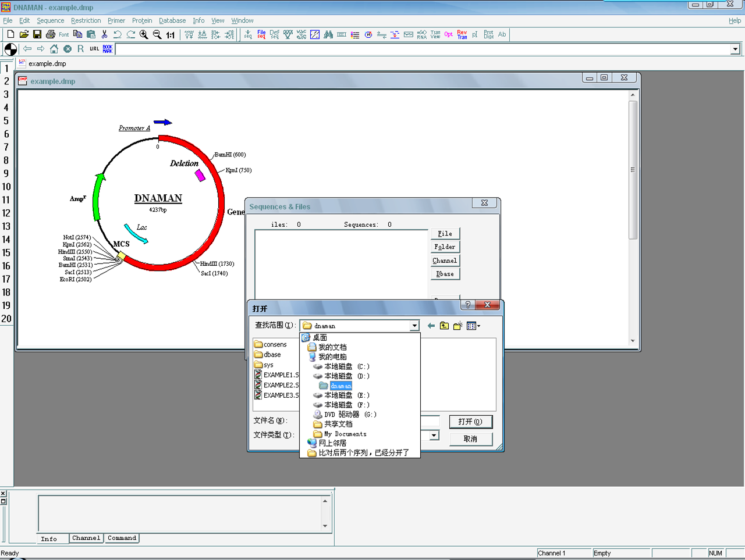
Task: Click the Tran View toolbar icon
Action: (435, 34)
